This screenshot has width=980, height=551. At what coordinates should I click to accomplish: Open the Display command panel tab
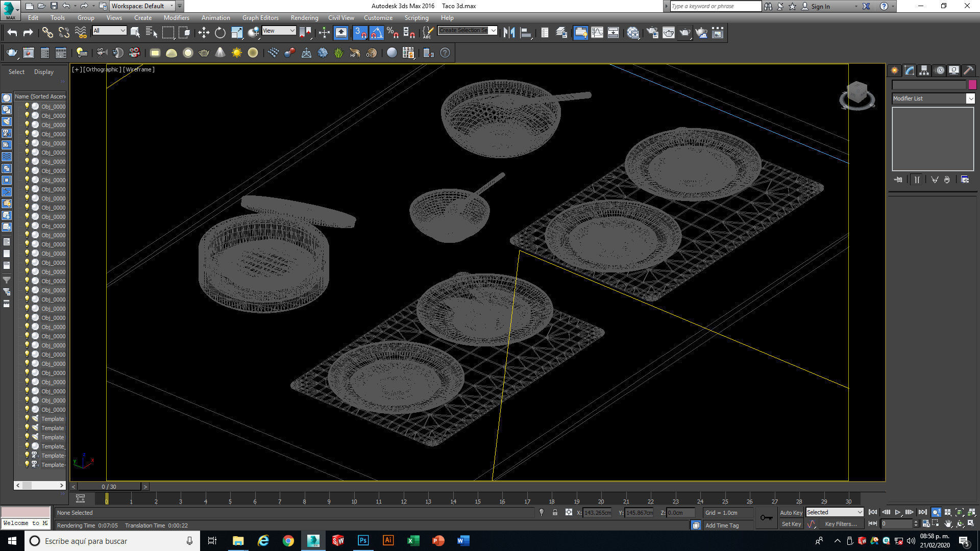pos(954,70)
